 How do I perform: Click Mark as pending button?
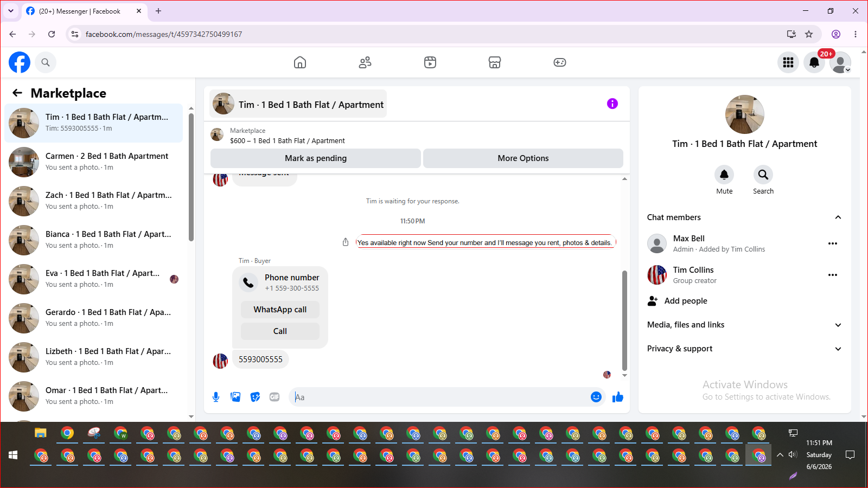pyautogui.click(x=316, y=158)
